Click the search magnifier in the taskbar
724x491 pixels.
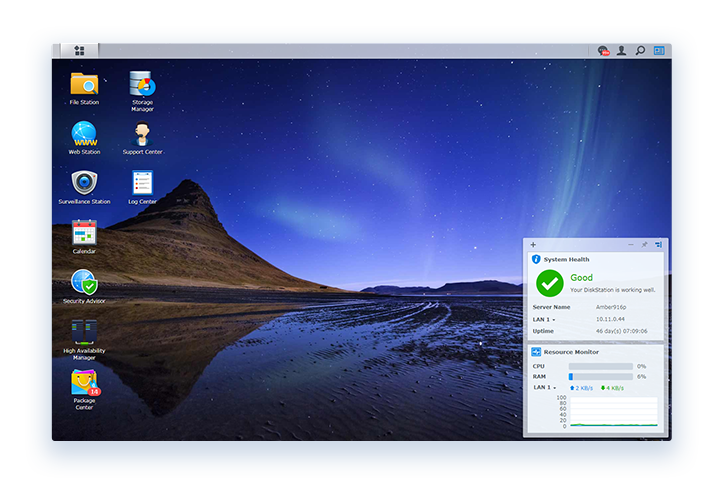click(x=640, y=50)
